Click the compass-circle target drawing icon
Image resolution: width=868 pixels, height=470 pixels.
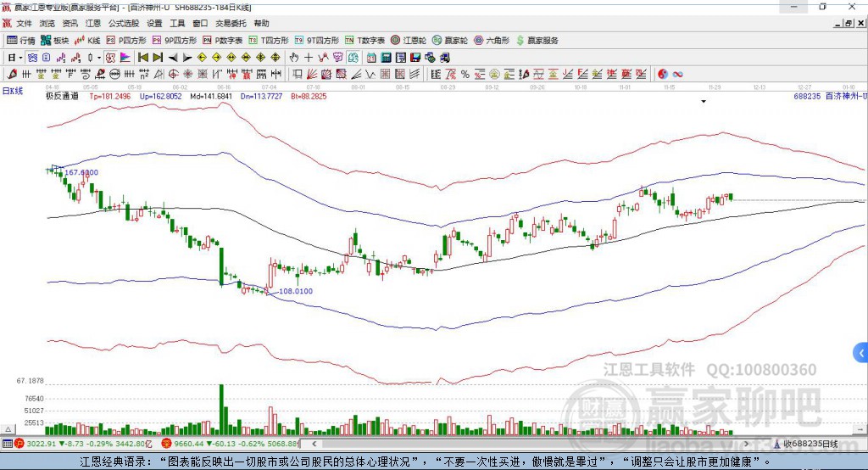[x=173, y=75]
